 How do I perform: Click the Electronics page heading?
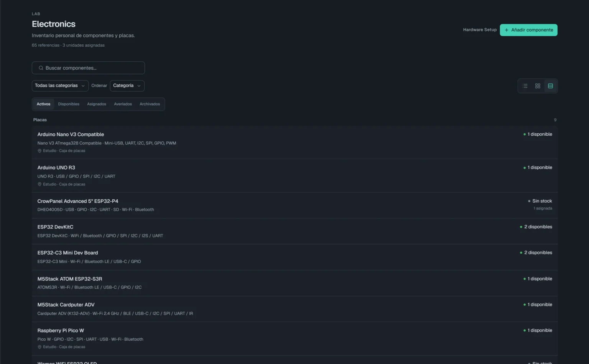coord(54,24)
